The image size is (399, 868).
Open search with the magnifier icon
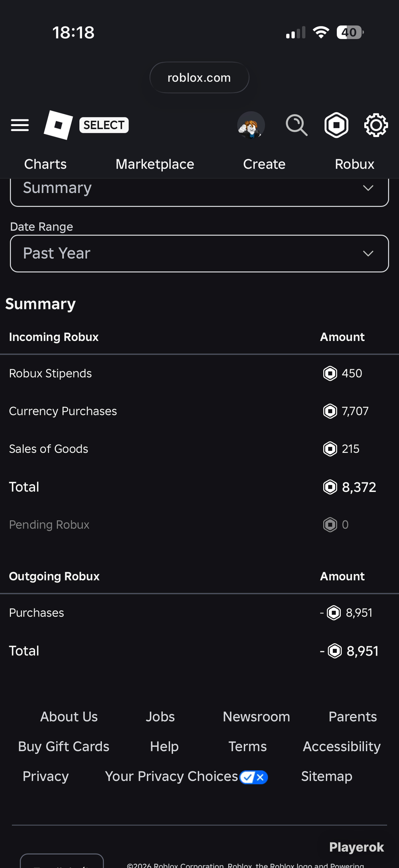coord(296,125)
